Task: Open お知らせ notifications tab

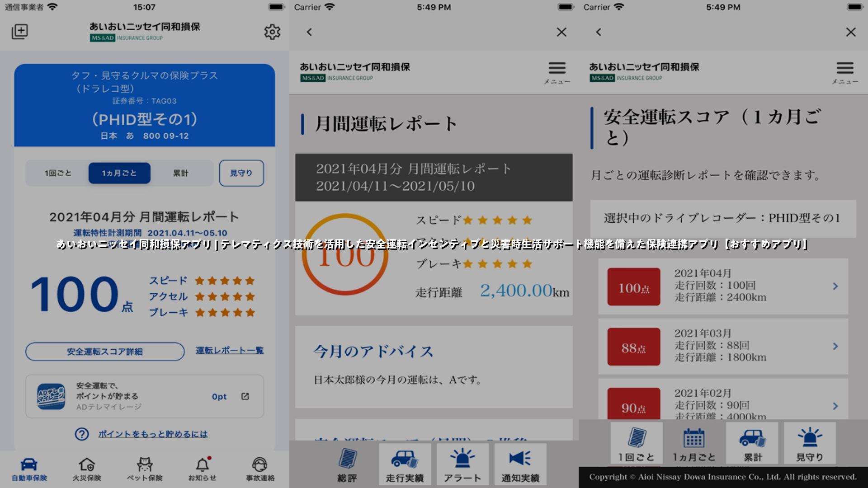Action: [x=203, y=469]
